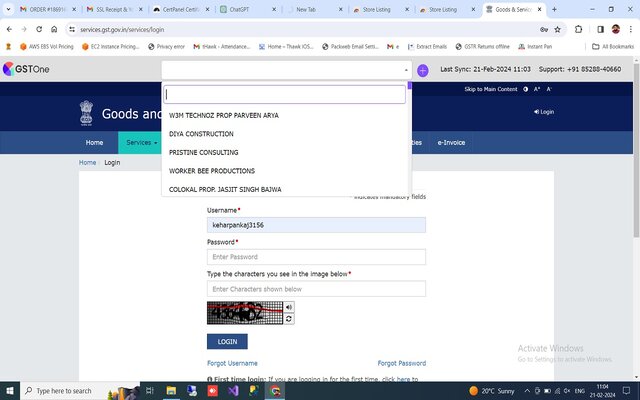Open a new browser tab
The image size is (640, 400).
click(554, 9)
